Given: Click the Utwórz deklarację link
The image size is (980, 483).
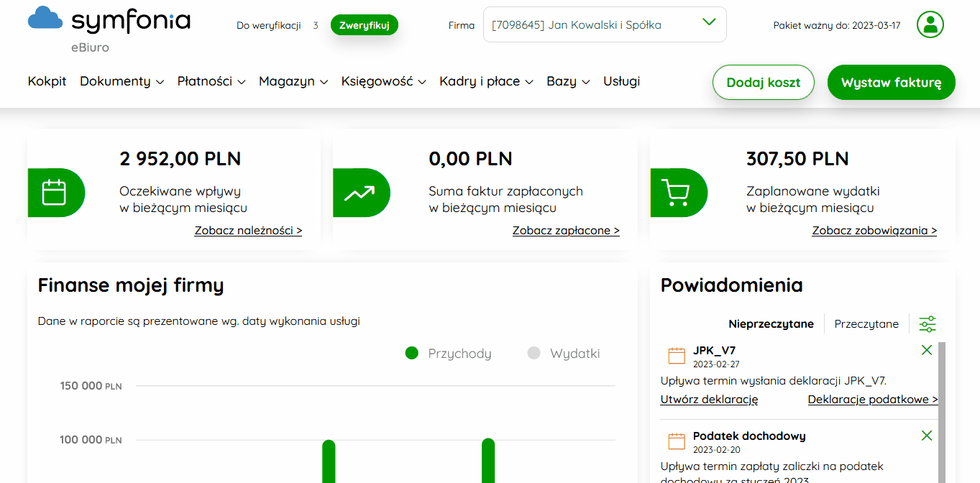Looking at the screenshot, I should click(x=709, y=400).
